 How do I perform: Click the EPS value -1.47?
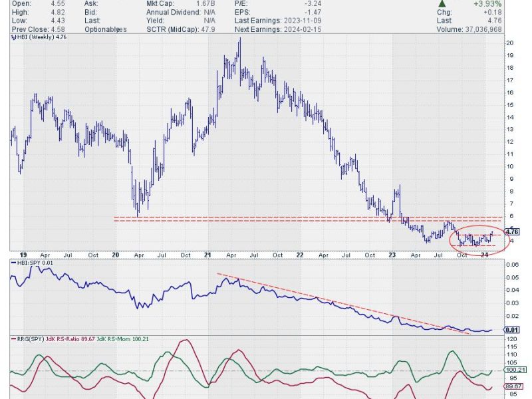311,12
